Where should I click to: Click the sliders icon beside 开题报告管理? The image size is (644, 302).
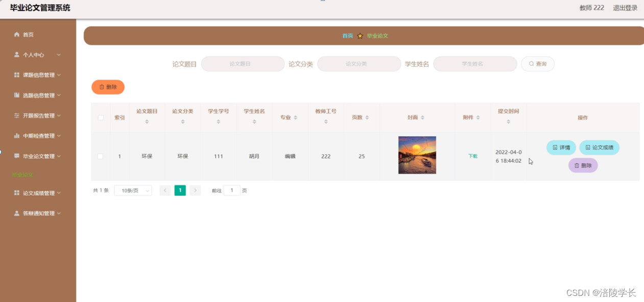coord(17,116)
